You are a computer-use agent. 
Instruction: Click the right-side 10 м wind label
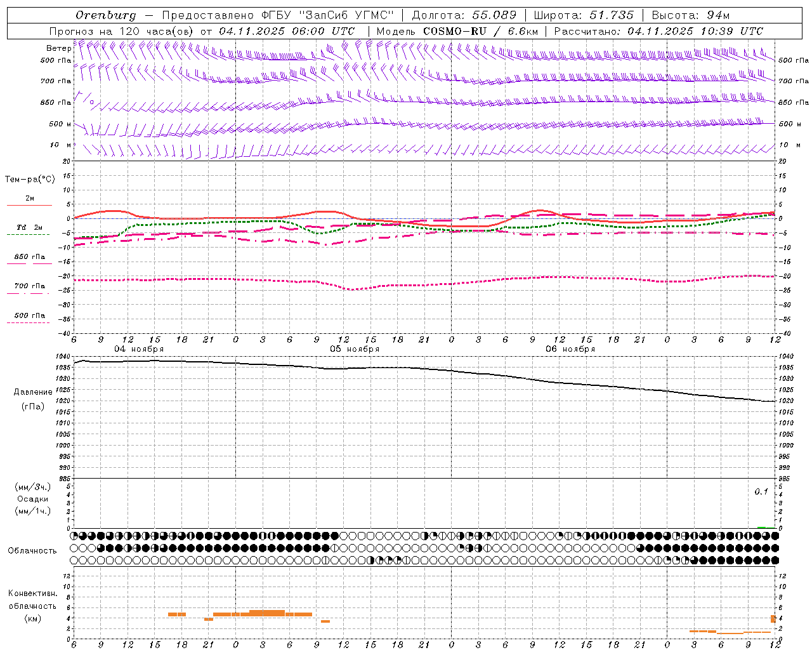[x=790, y=145]
